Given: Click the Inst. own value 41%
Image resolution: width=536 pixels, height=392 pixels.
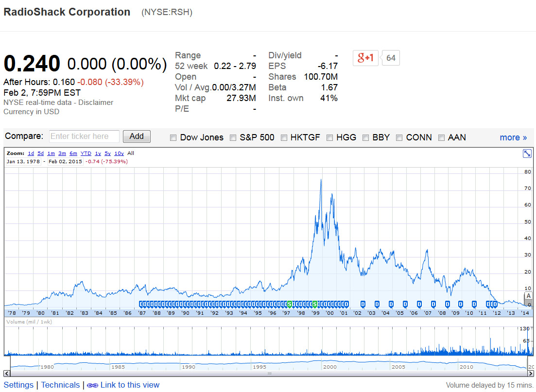Looking at the screenshot, I should coord(329,98).
